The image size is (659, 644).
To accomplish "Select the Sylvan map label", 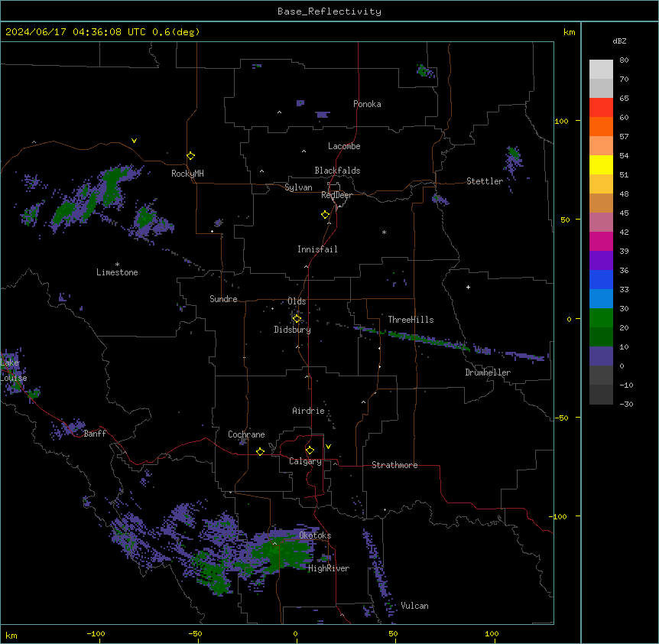I will (x=298, y=187).
